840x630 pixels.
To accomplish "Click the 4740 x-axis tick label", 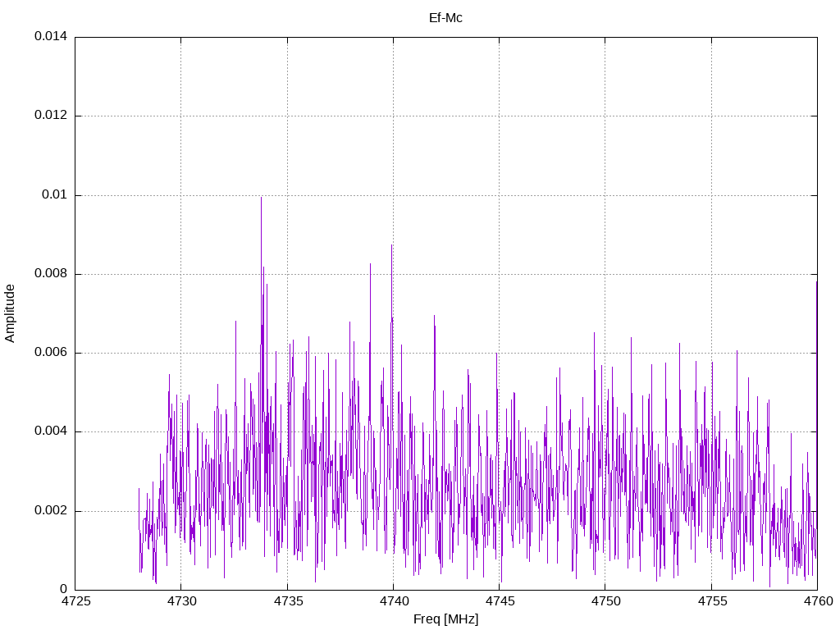I will (x=394, y=601).
